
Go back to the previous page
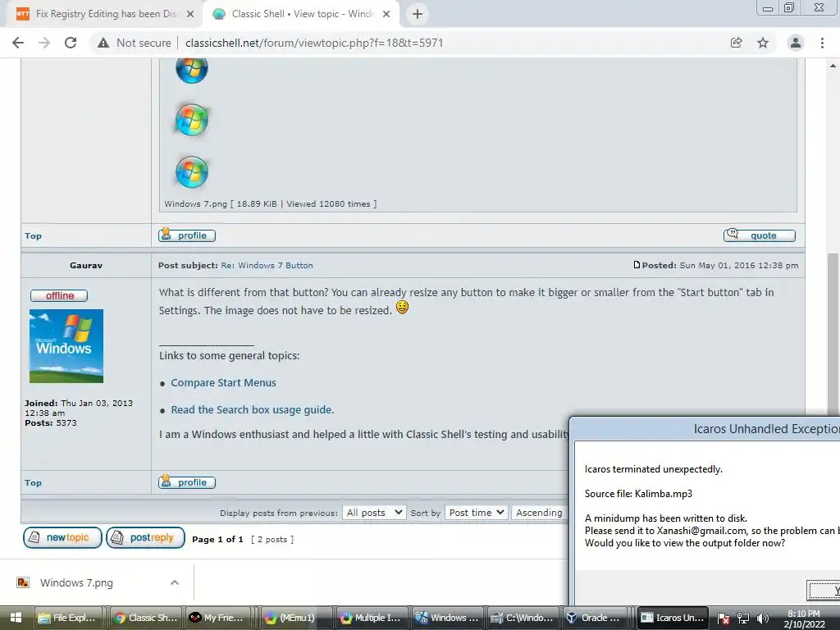click(x=18, y=43)
